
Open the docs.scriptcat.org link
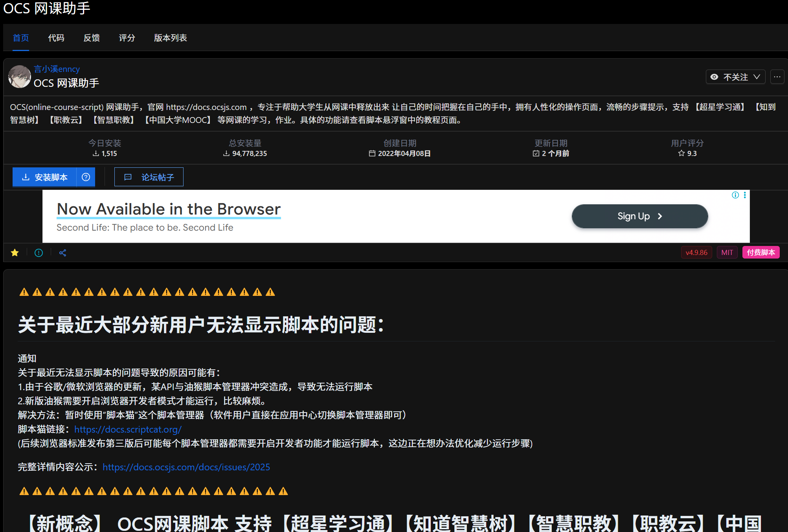click(128, 429)
